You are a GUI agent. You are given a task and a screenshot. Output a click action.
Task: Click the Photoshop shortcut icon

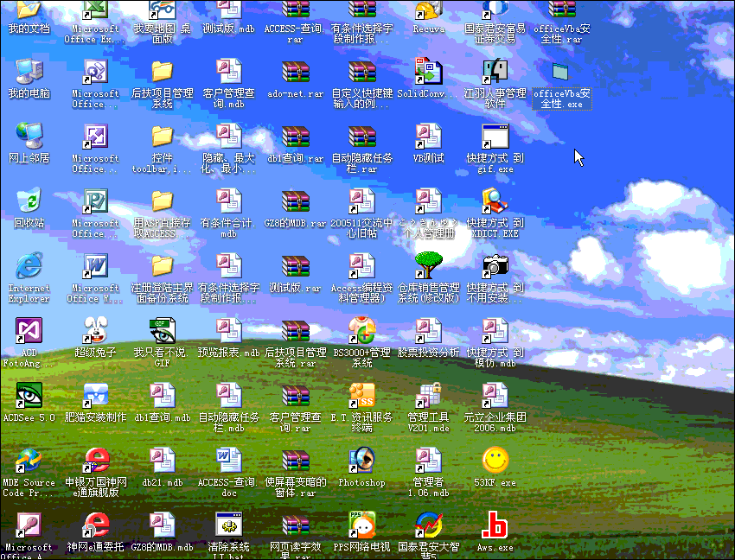361,460
